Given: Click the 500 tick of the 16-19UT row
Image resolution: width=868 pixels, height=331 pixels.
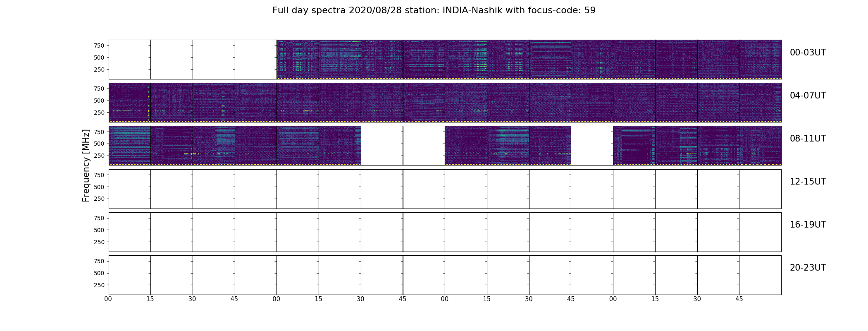Looking at the screenshot, I should tap(99, 230).
